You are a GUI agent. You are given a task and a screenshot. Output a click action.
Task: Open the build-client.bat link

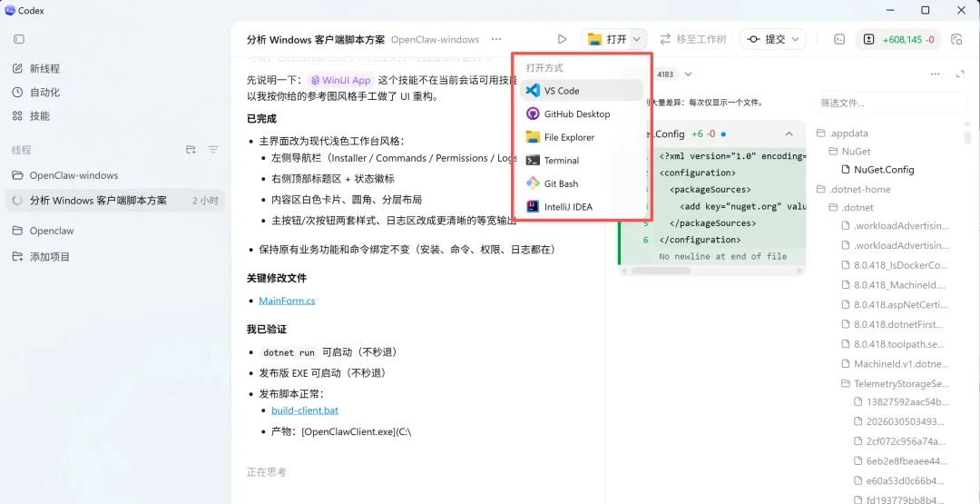[x=305, y=410]
